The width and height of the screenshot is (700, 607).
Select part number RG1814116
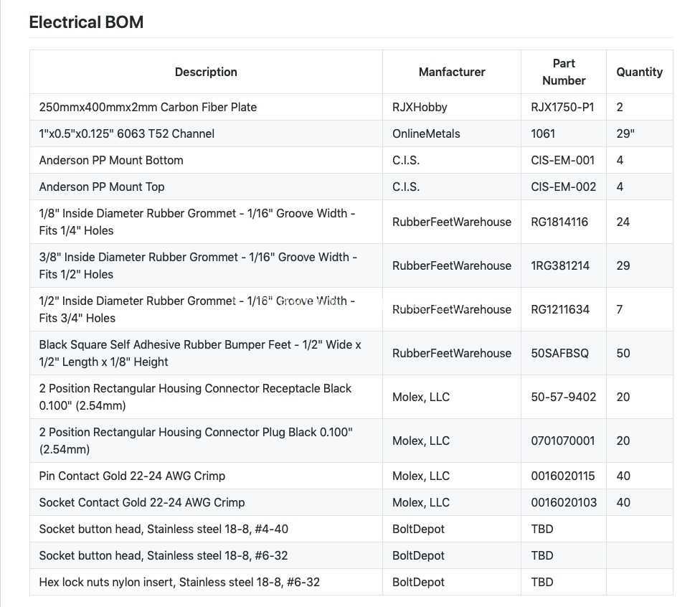[x=559, y=222]
